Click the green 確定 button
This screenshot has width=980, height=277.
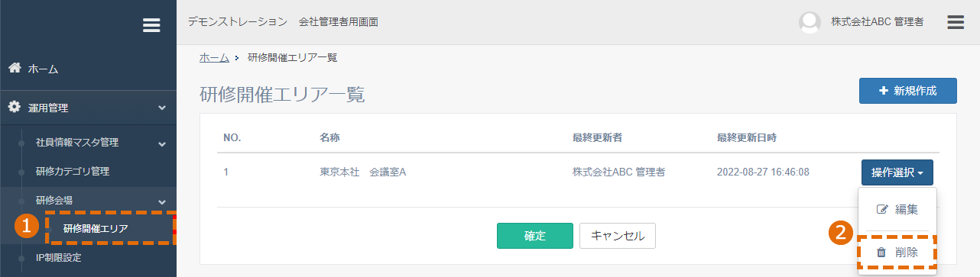(534, 236)
